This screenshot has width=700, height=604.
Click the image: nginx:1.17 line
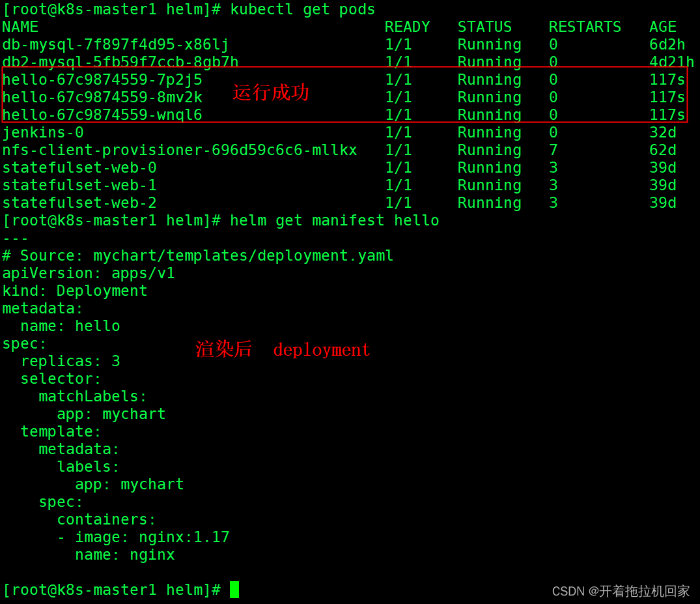click(x=143, y=536)
